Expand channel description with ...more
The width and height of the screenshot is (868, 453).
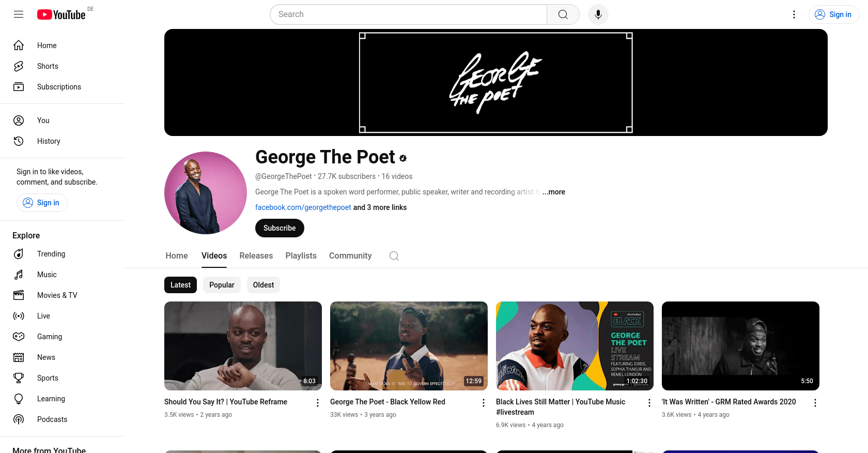(554, 192)
